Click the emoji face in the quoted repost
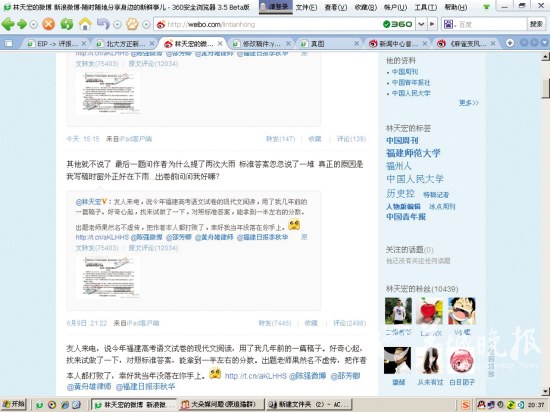Viewport: 550px width, 412px height. pyautogui.click(x=294, y=224)
